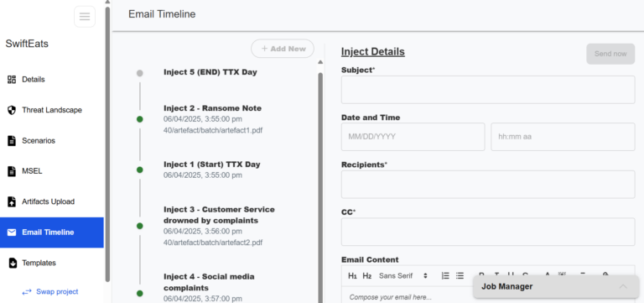Apply Heading 1 format in editor
This screenshot has width=644, height=303.
tap(352, 276)
